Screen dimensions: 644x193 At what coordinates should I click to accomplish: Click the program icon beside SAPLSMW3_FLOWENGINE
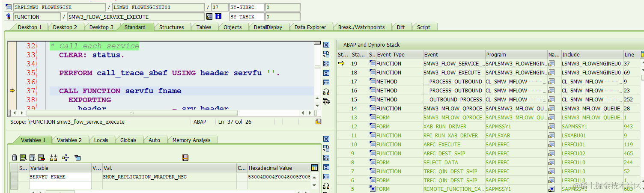tap(9, 7)
